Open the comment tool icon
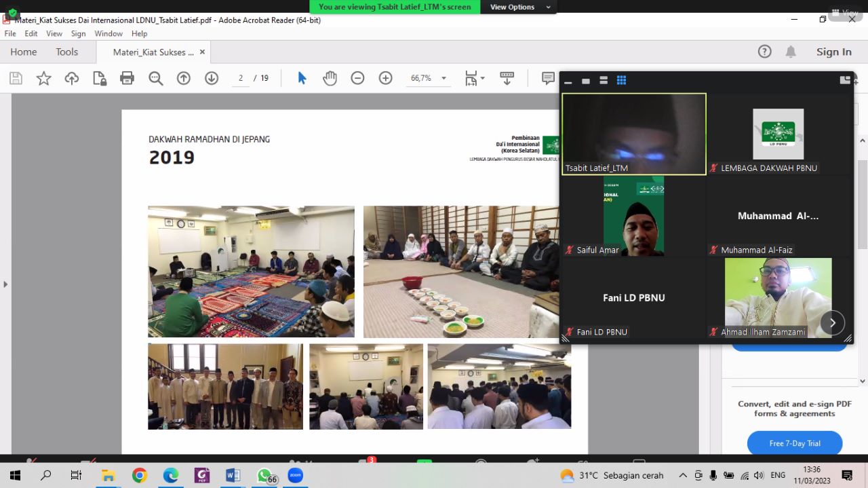Viewport: 868px width, 488px height. pyautogui.click(x=548, y=78)
